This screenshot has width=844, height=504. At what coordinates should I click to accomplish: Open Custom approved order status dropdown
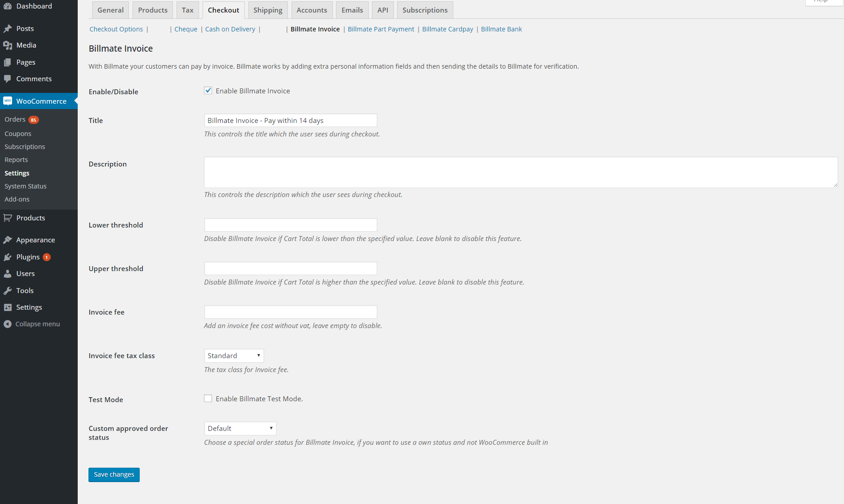click(240, 429)
